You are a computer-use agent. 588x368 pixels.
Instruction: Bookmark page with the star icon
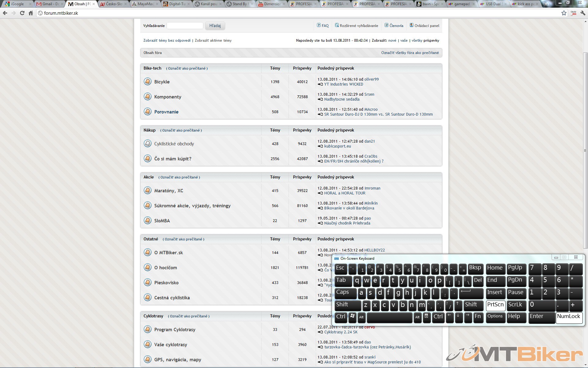point(564,13)
